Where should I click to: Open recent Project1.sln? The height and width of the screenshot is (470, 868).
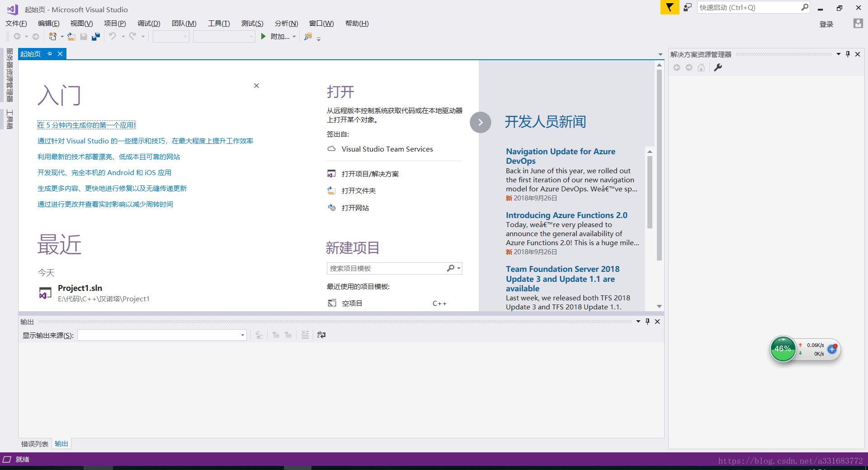coord(94,293)
